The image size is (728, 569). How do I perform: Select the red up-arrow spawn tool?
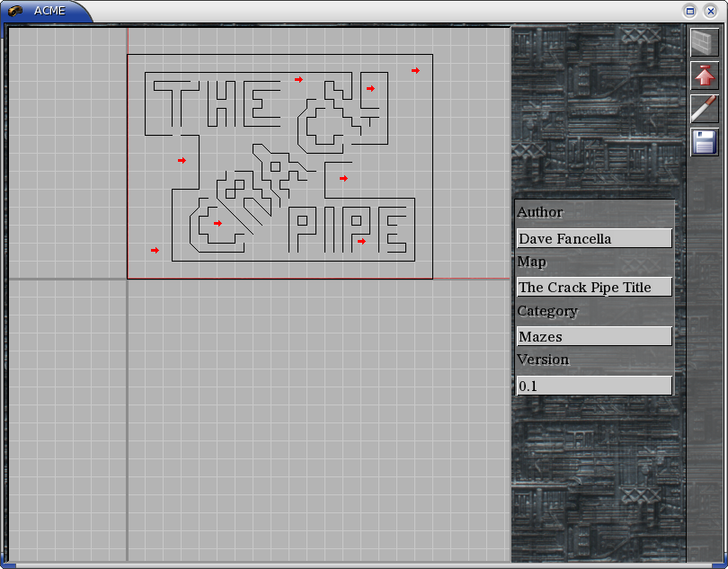point(705,76)
